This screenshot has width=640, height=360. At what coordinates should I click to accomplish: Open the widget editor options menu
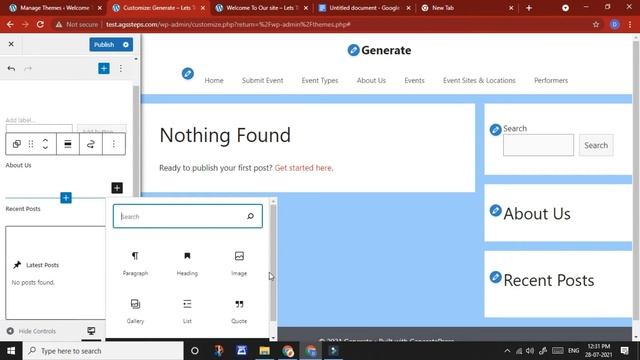121,68
